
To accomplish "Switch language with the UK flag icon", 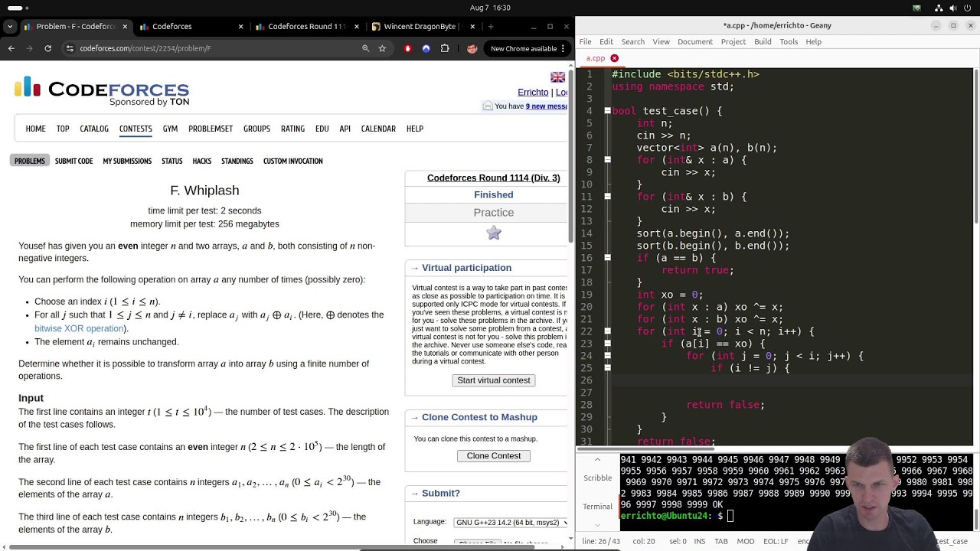I will click(x=557, y=77).
